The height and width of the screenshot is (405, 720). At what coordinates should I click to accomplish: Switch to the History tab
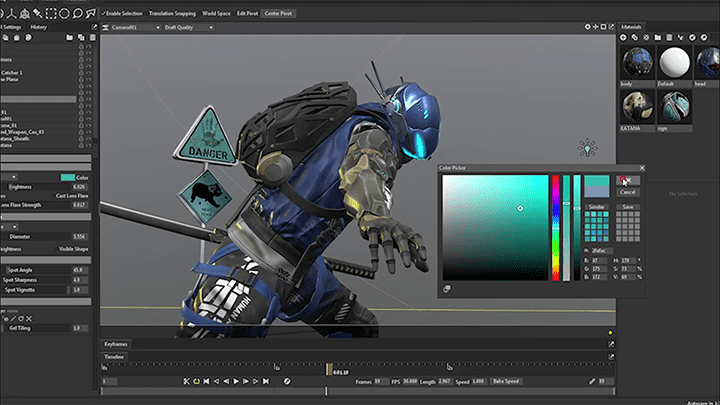pyautogui.click(x=39, y=27)
